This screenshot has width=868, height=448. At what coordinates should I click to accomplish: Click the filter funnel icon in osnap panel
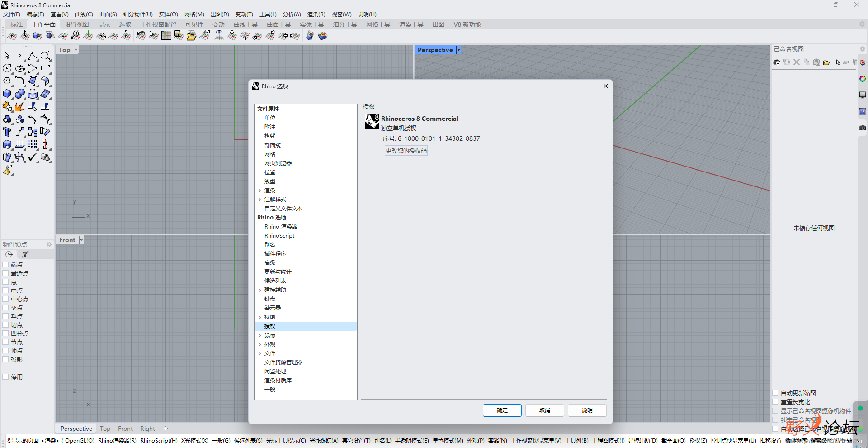tap(25, 254)
